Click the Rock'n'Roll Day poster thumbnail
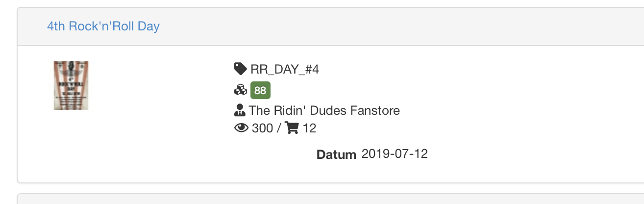This screenshot has width=644, height=204. pos(71,85)
